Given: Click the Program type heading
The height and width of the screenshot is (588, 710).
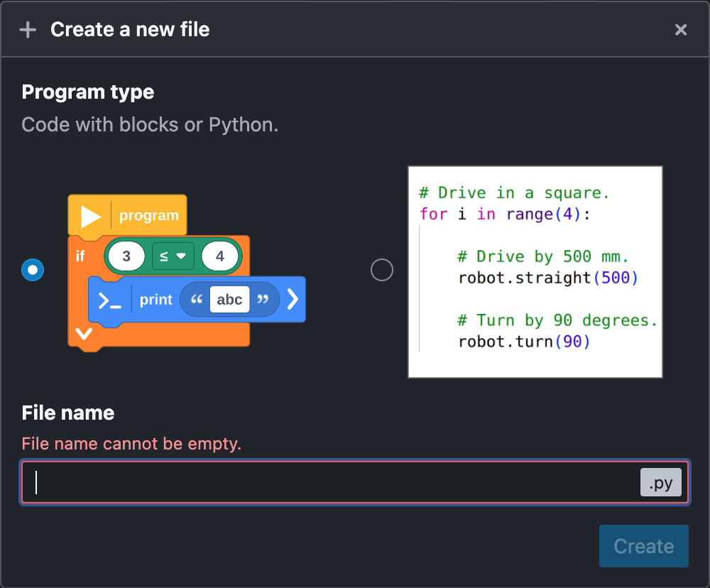Looking at the screenshot, I should click(88, 92).
